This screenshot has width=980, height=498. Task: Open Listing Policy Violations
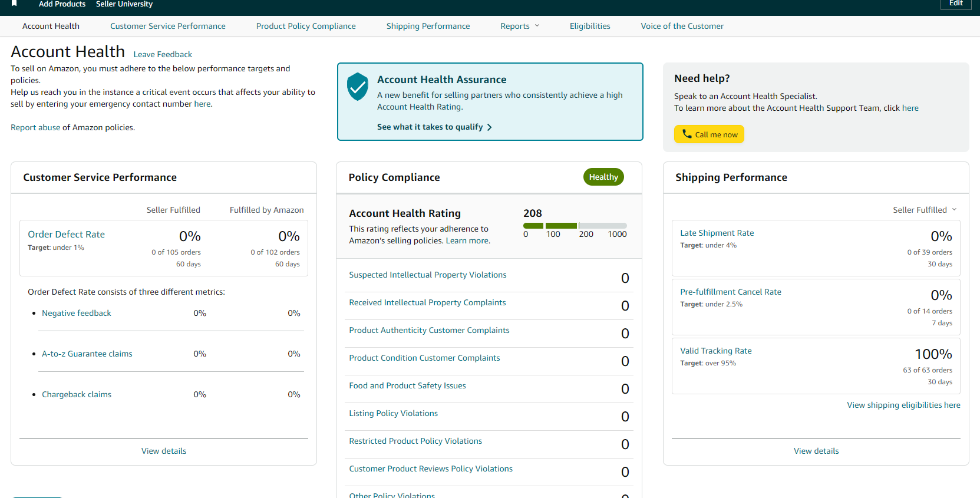393,414
